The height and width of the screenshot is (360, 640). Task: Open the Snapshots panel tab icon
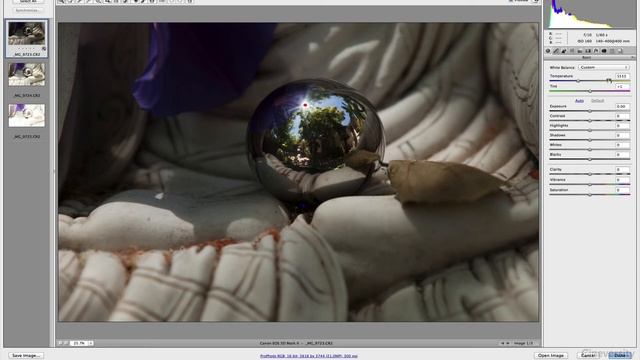click(620, 51)
